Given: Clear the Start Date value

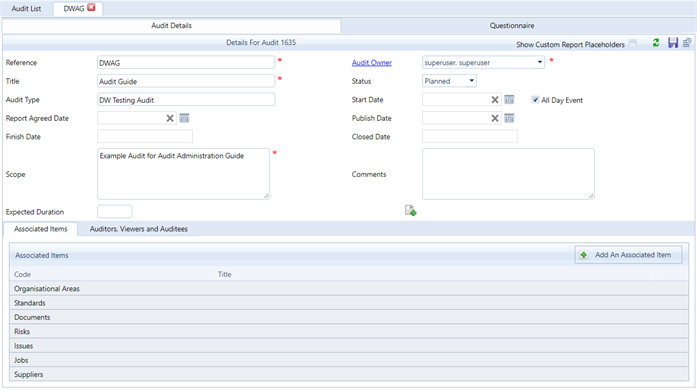Looking at the screenshot, I should (x=495, y=100).
